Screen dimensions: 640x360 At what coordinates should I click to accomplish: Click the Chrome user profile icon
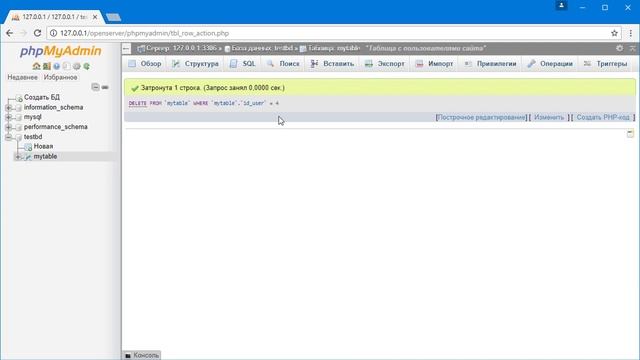tap(562, 6)
